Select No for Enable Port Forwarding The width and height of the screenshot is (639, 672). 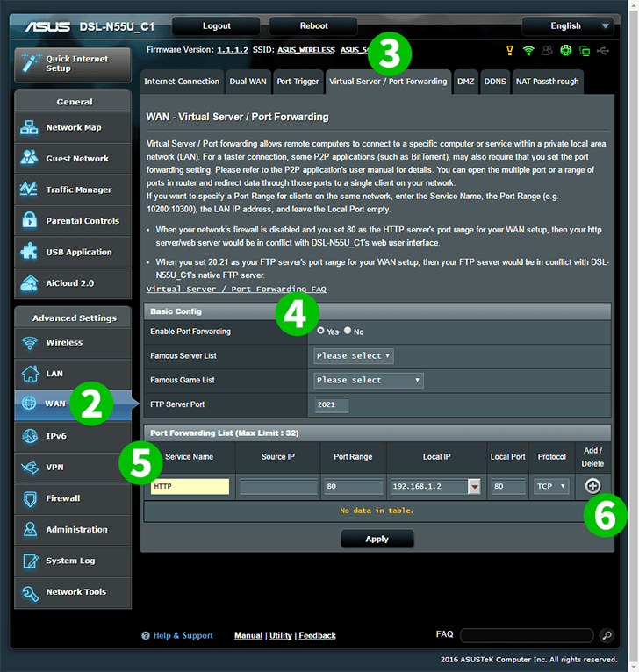pyautogui.click(x=348, y=331)
